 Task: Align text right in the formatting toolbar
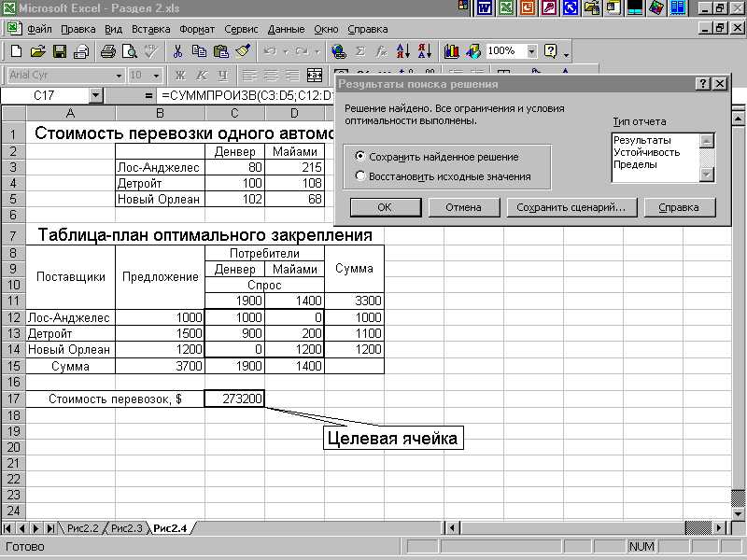tap(292, 76)
